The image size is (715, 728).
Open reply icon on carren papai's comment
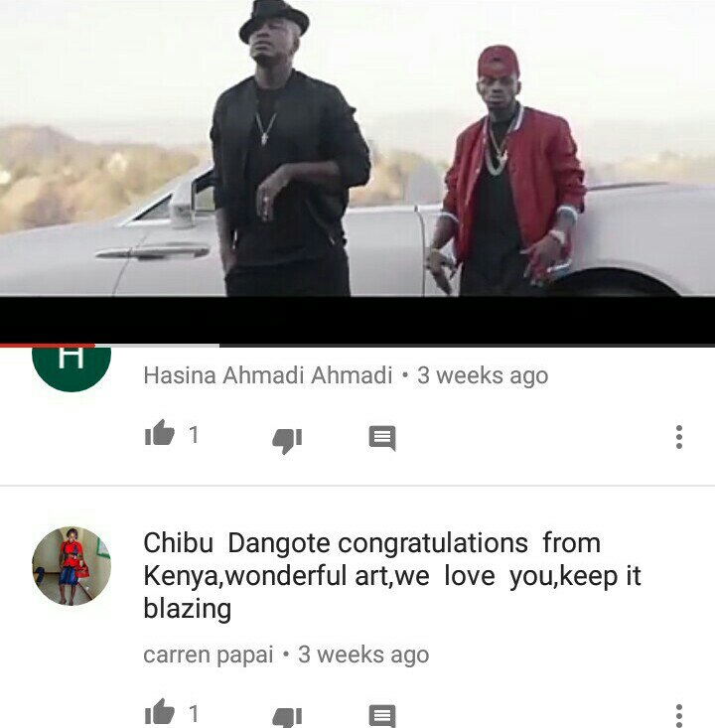pos(382,715)
